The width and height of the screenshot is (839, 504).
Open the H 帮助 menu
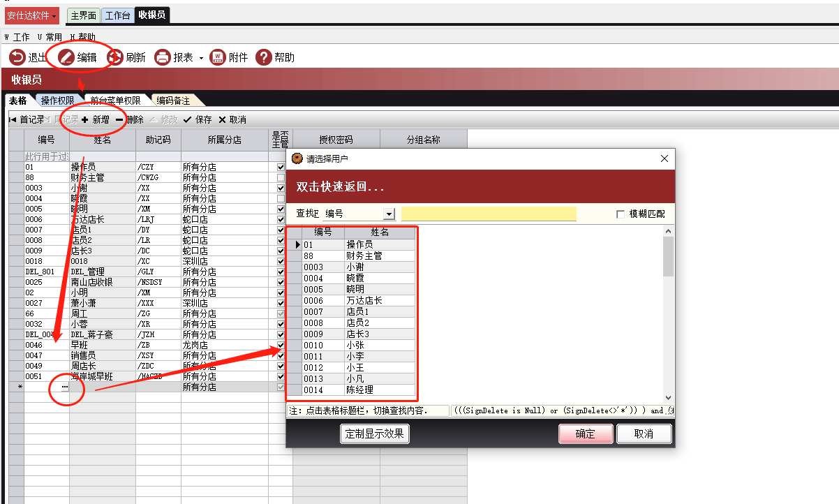(82, 37)
